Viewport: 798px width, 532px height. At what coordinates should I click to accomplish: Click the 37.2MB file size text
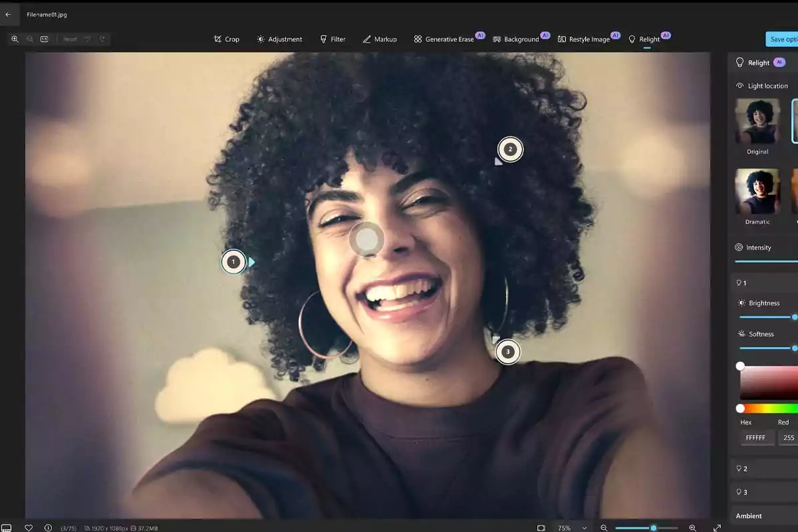147,529
